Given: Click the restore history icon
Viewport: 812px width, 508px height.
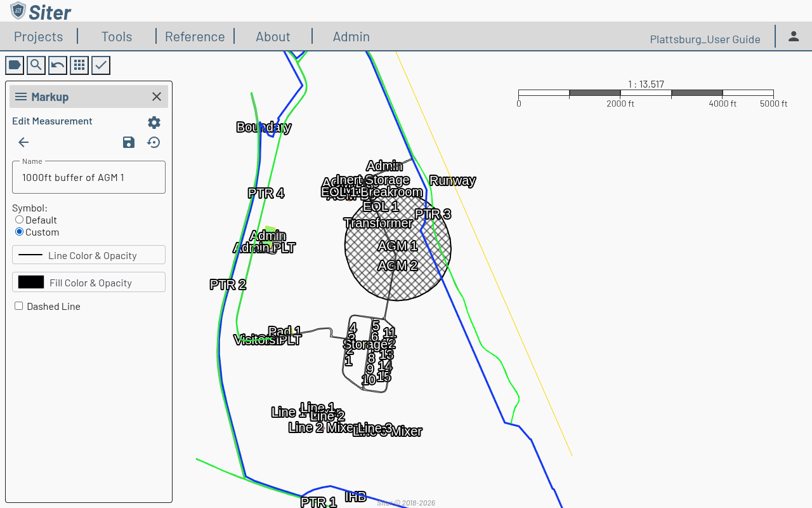Looking at the screenshot, I should click(x=154, y=142).
